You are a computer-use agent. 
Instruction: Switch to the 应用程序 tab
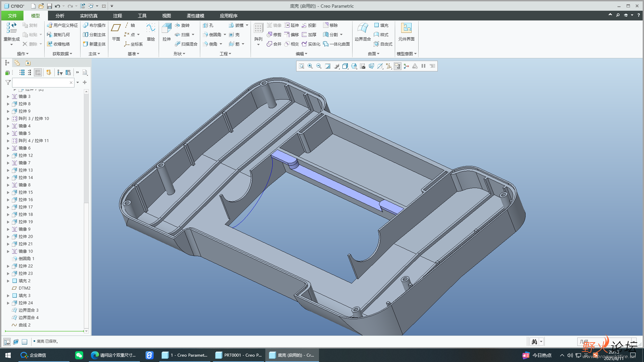click(228, 16)
